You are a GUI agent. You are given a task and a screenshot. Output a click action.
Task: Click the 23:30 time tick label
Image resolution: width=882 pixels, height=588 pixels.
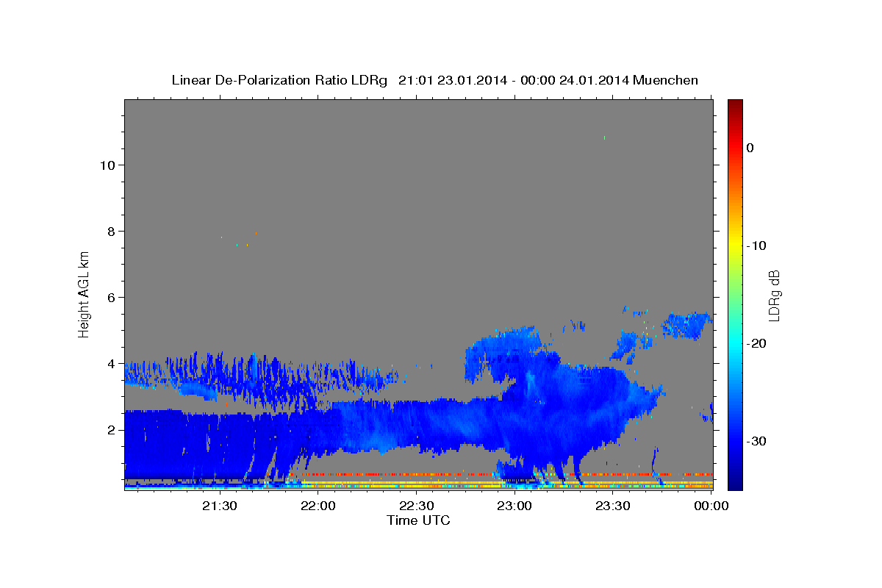point(612,506)
